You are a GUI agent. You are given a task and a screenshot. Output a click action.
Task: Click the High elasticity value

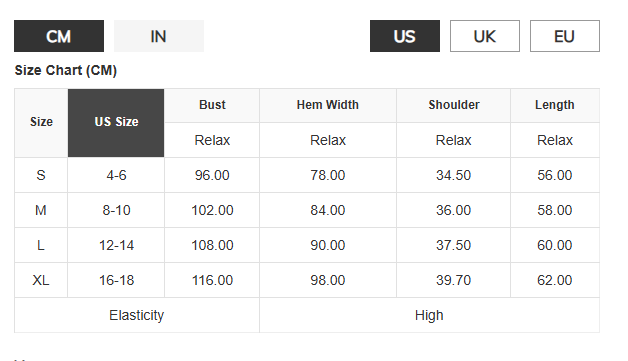[x=429, y=315]
